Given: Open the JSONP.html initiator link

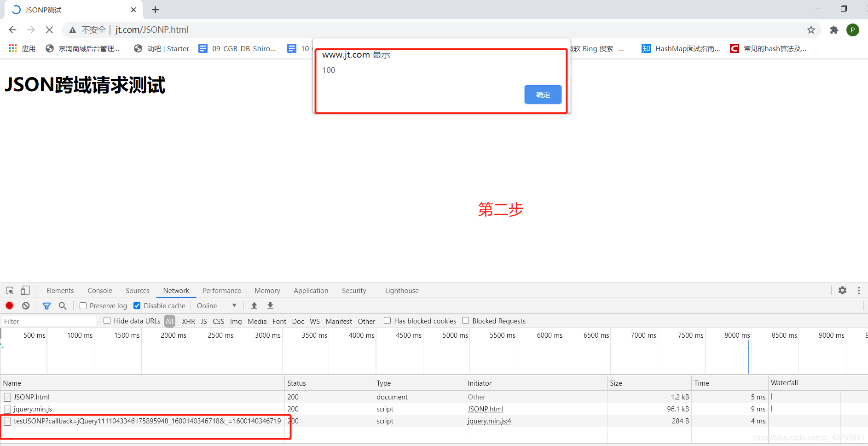Looking at the screenshot, I should pyautogui.click(x=486, y=409).
